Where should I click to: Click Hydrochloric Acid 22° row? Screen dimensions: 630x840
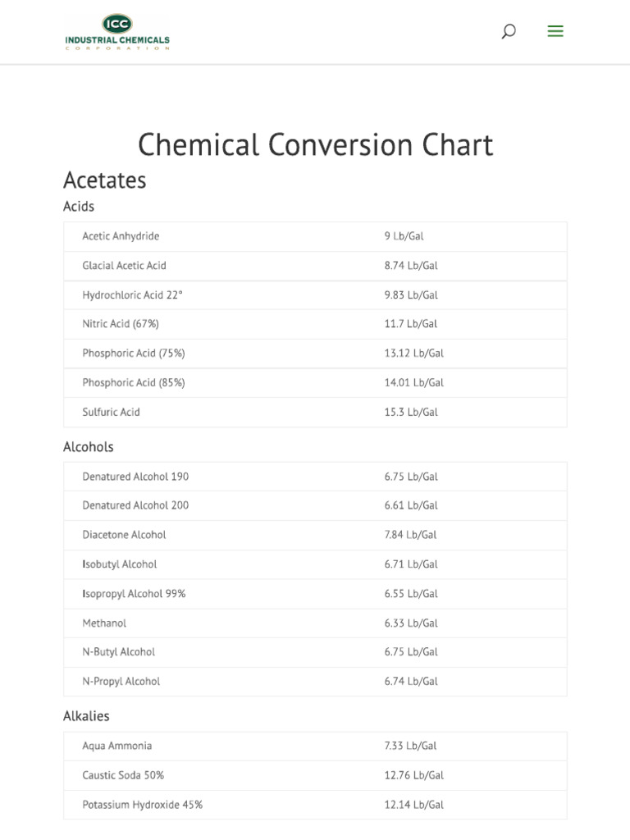[x=133, y=295]
